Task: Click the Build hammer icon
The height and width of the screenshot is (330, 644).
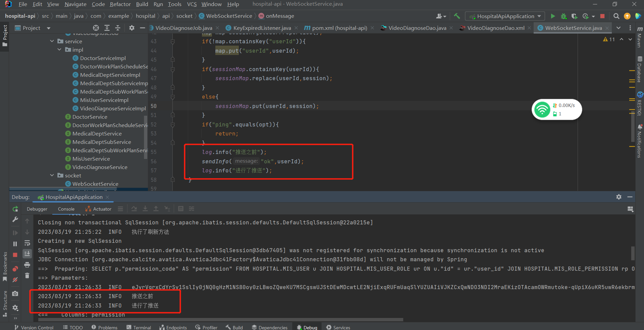Action: [x=457, y=16]
